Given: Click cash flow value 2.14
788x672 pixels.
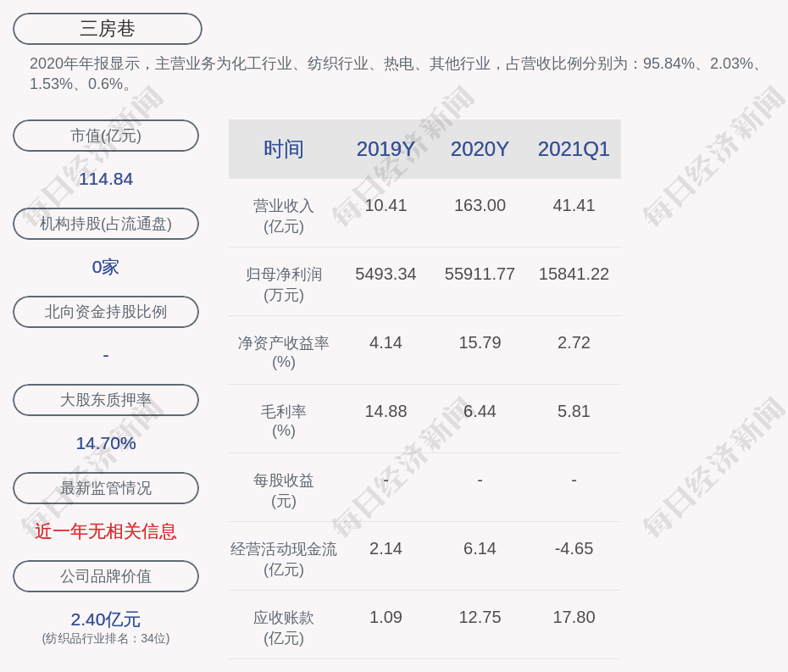Looking at the screenshot, I should (386, 548).
